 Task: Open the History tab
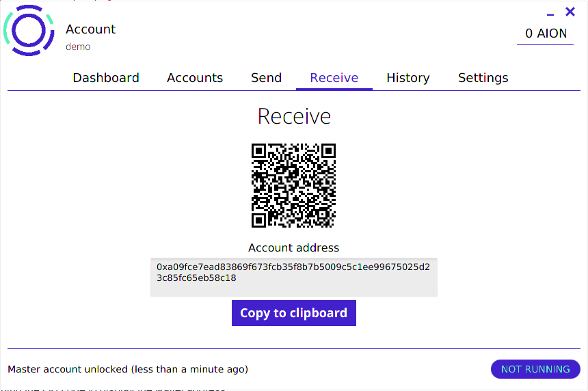(408, 78)
